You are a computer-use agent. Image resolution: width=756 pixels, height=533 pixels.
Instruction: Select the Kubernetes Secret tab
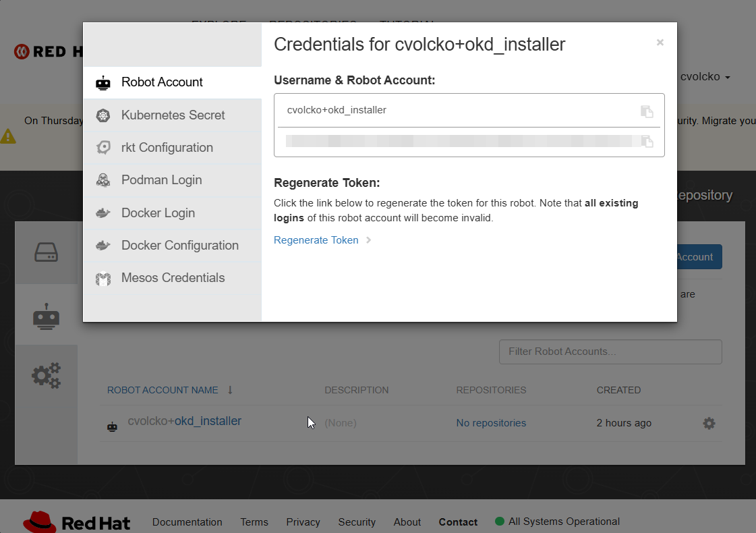coord(173,115)
